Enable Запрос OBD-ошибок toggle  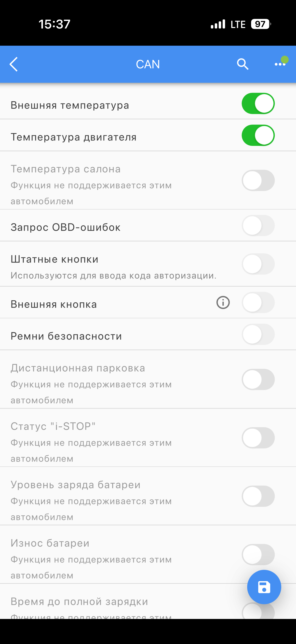tap(258, 225)
